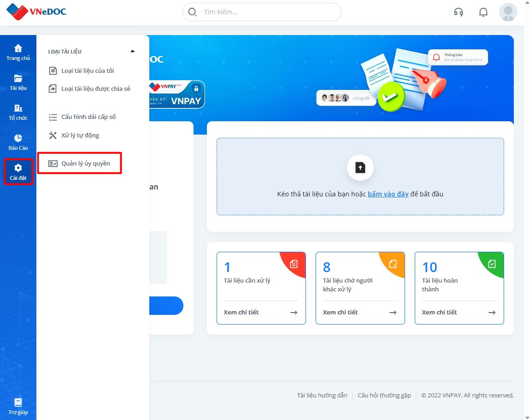Image resolution: width=529 pixels, height=420 pixels.
Task: Click the VNPAY badge in banner
Action: click(x=177, y=94)
